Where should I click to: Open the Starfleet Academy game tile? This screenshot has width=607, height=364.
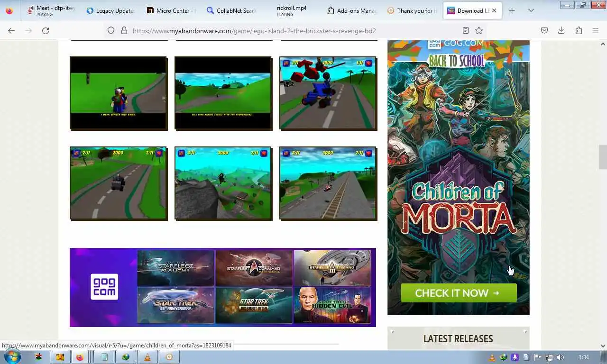tap(175, 268)
